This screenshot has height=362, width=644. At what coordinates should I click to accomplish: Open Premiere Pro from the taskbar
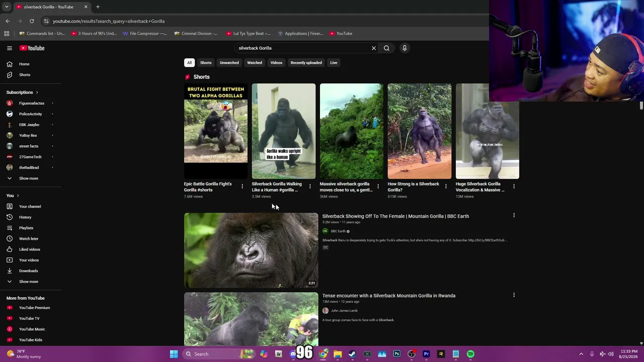(426, 354)
